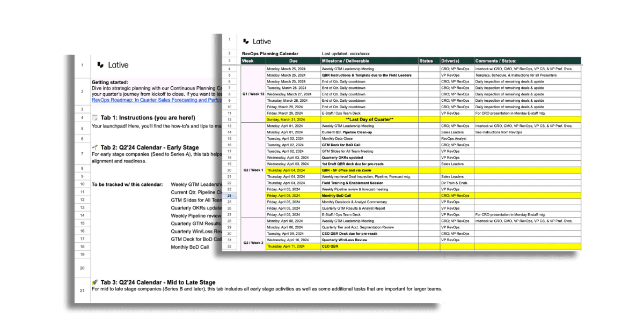Click the 'Last updated: xx/xx/xxxx' cell
Image resolution: width=644 pixels, height=336 pixels.
(345, 54)
